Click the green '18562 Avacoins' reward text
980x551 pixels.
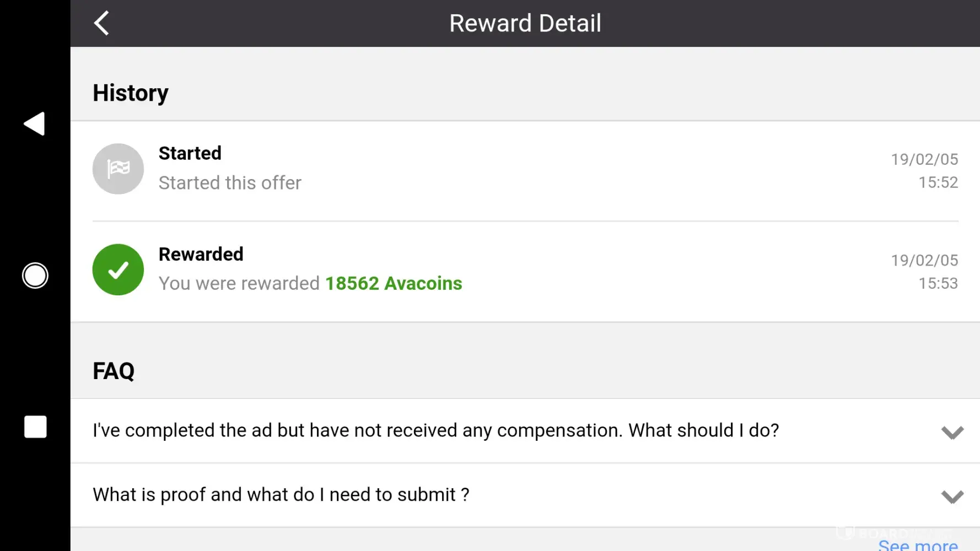394,283
